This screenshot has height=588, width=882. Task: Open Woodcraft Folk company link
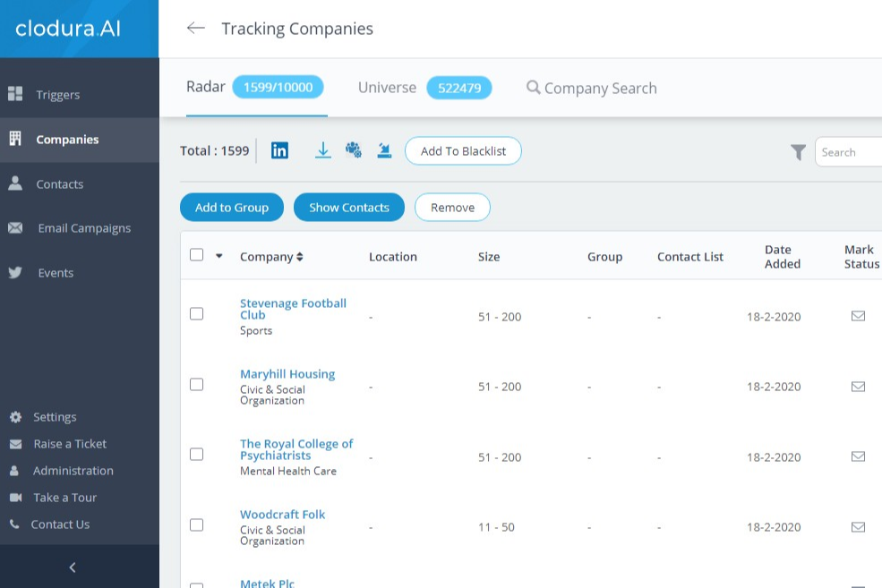point(282,515)
